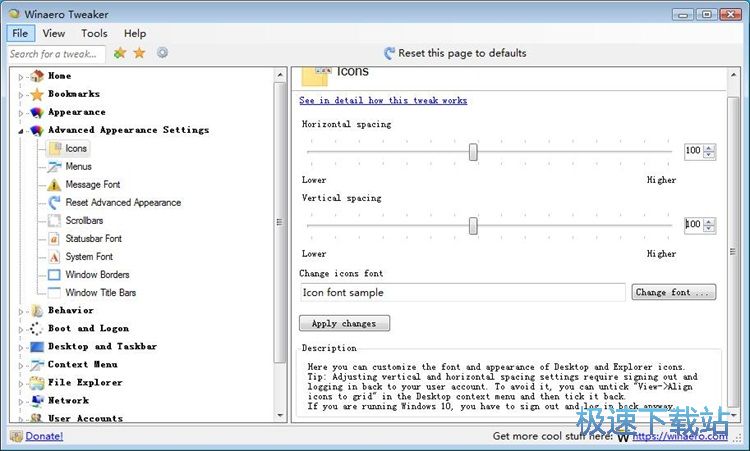Click the Desktop and Taskbar monitor icon
The height and width of the screenshot is (451, 750).
[x=37, y=347]
